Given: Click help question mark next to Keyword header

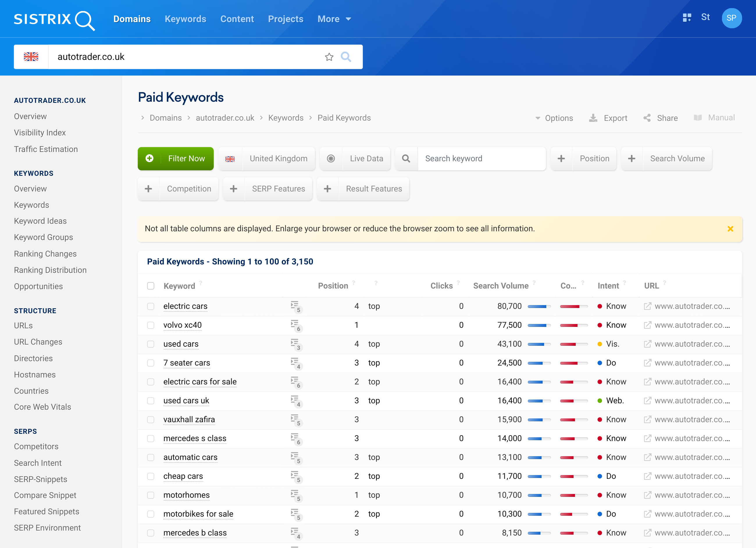Looking at the screenshot, I should tap(201, 283).
